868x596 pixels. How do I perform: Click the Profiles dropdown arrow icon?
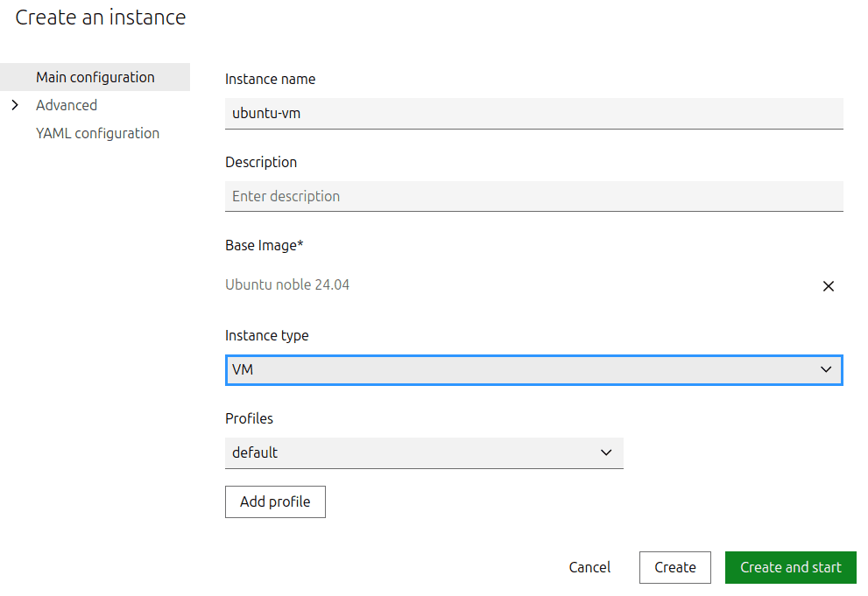606,452
